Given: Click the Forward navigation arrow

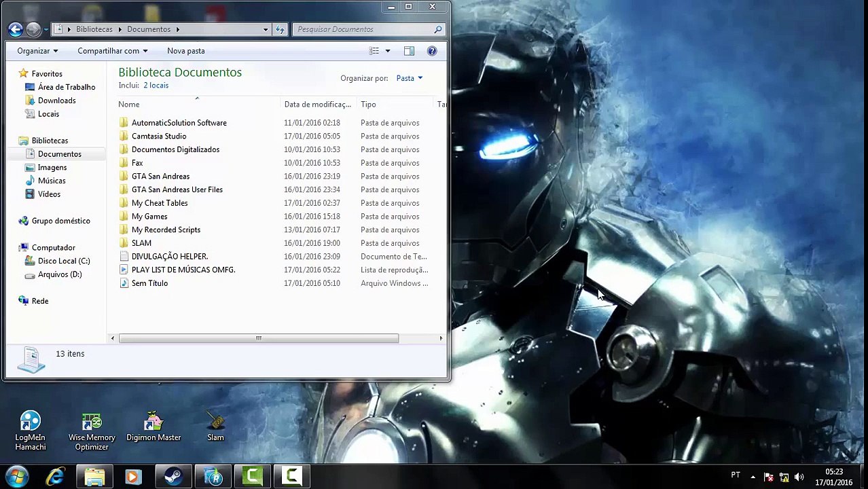Looking at the screenshot, I should 33,29.
